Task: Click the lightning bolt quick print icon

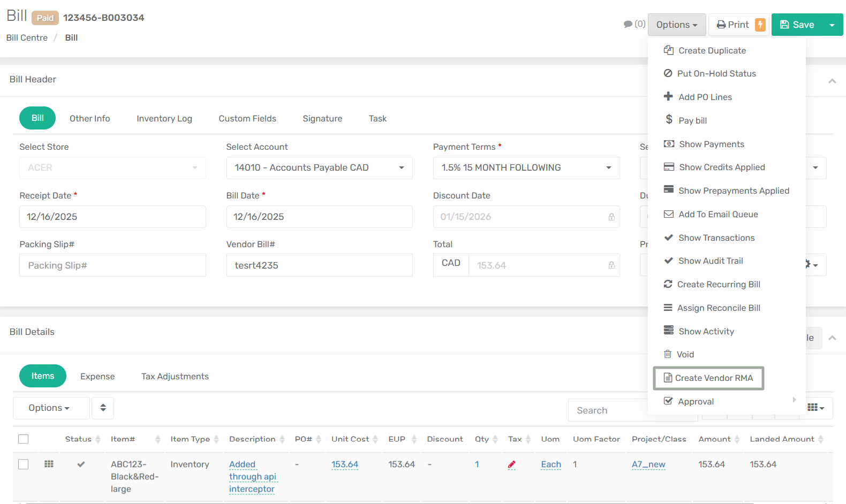Action: point(760,25)
